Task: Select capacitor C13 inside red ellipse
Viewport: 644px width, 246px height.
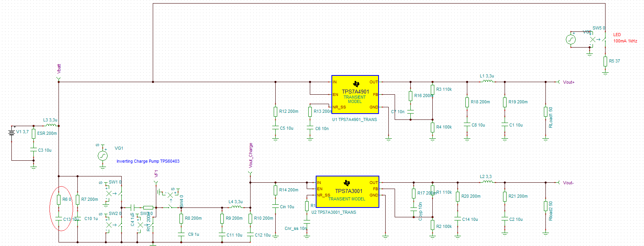Action: point(59,218)
